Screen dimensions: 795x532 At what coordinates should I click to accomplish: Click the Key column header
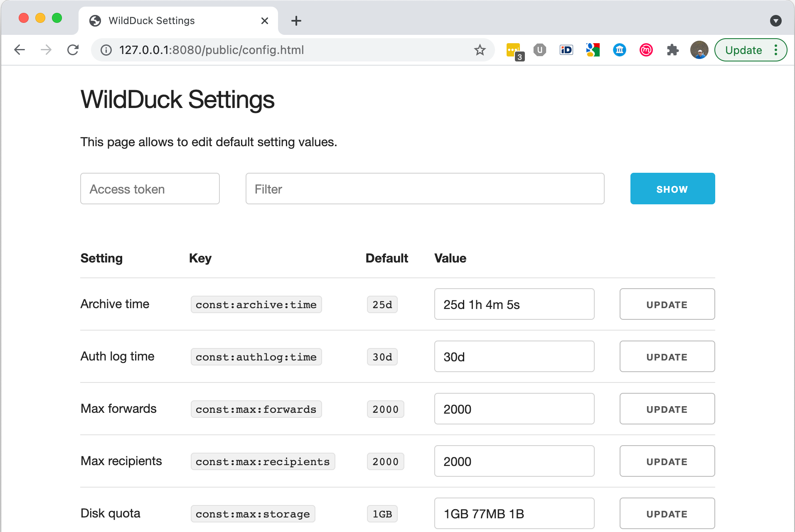tap(200, 258)
